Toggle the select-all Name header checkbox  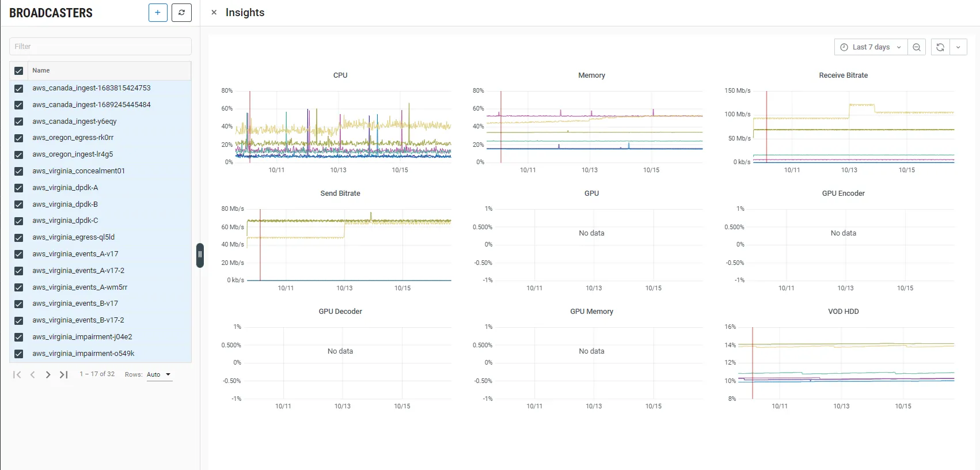[x=19, y=71]
